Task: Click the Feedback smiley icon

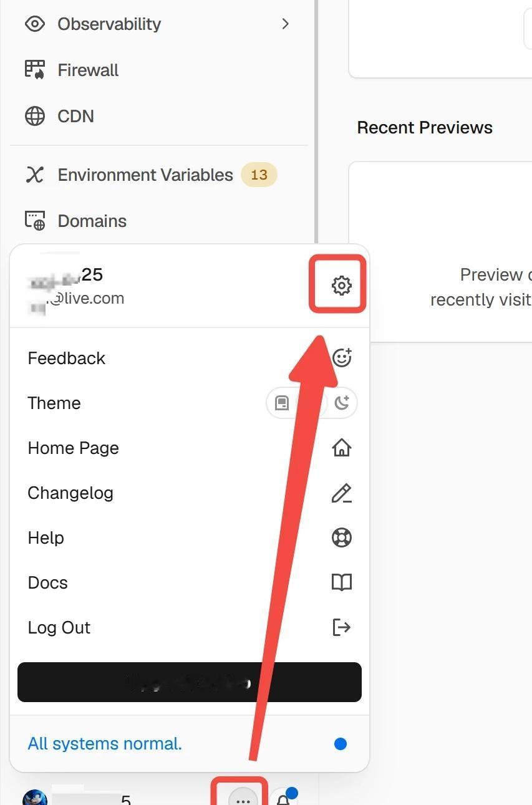Action: (x=342, y=357)
